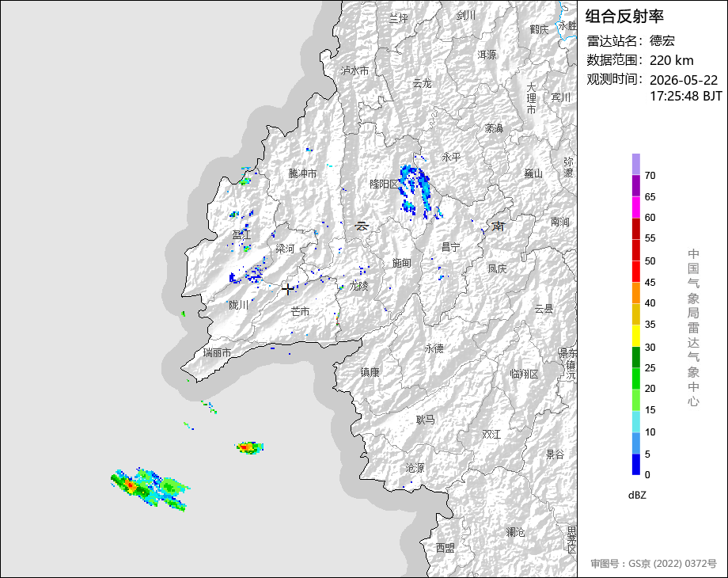
Task: Click the 陇川 map label
Action: [239, 305]
